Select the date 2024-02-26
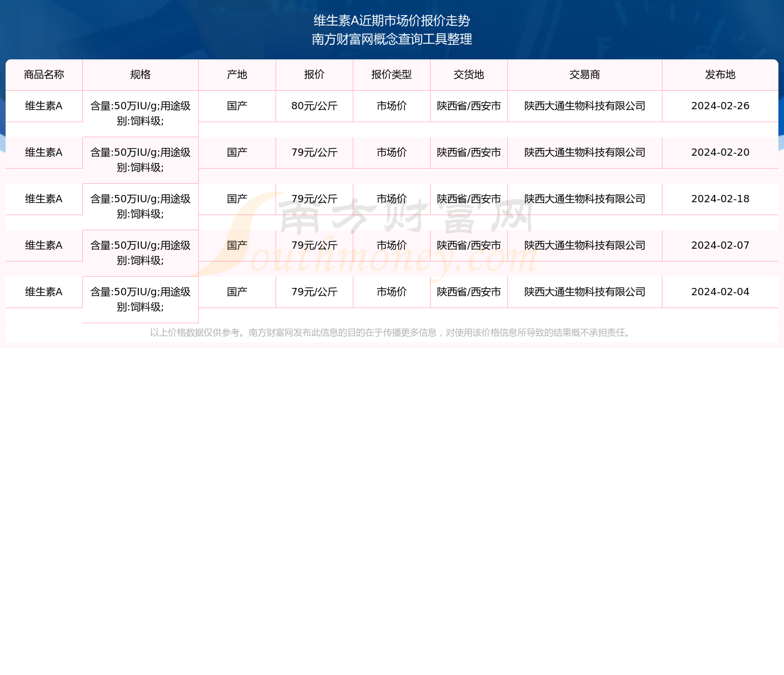 720,106
